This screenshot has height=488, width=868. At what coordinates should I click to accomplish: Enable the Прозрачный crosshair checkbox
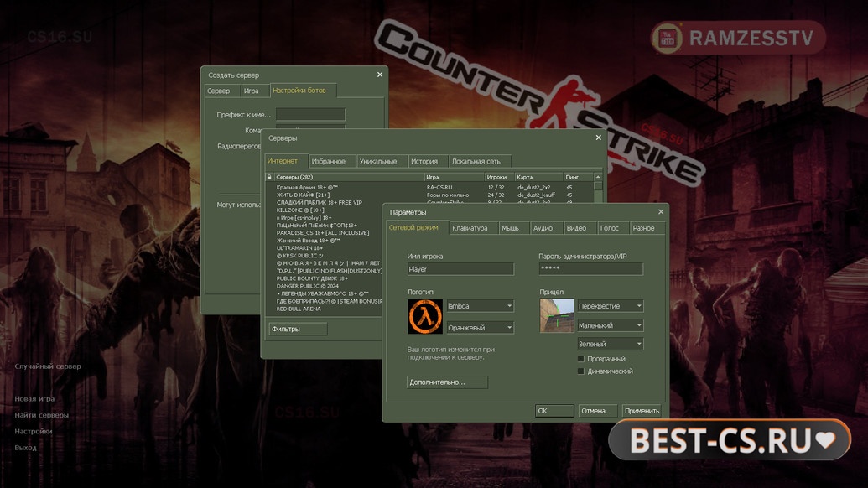(x=580, y=359)
